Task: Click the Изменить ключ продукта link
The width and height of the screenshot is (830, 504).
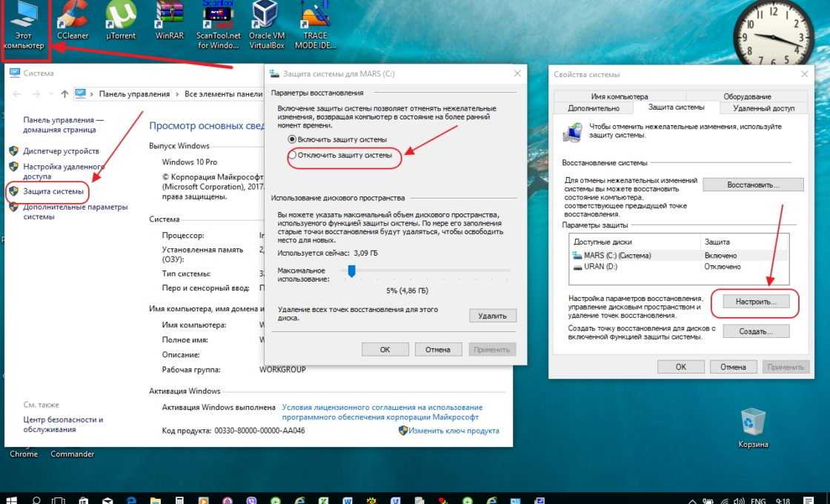Action: point(454,431)
